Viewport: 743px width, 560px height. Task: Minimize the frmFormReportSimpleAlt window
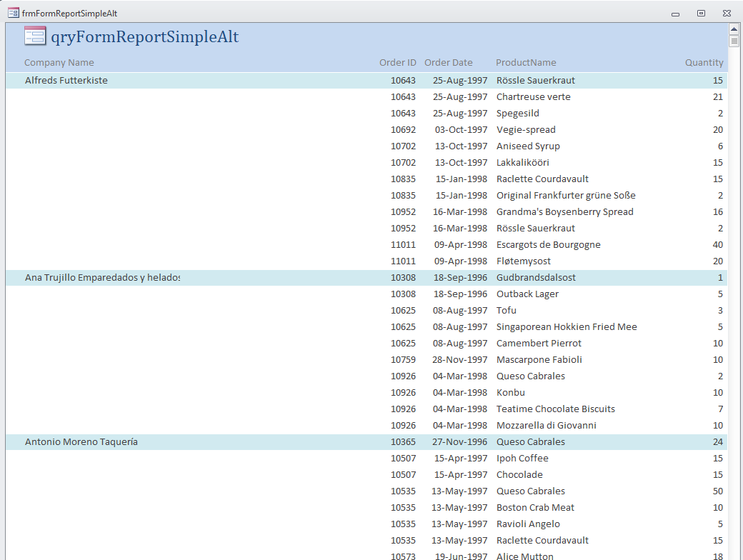click(676, 14)
